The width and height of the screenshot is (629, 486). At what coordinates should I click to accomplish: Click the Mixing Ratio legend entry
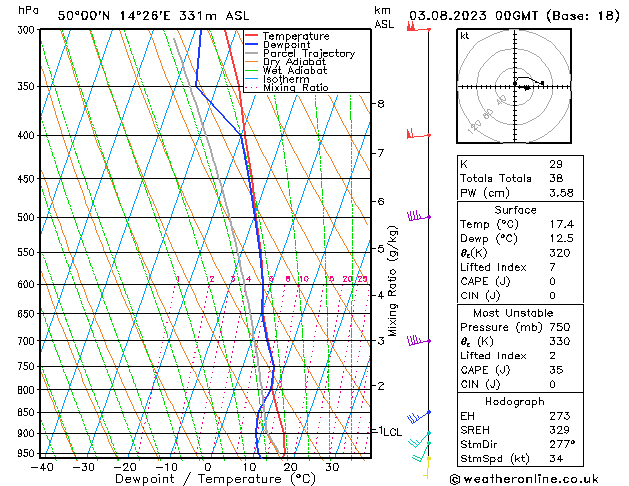(296, 87)
